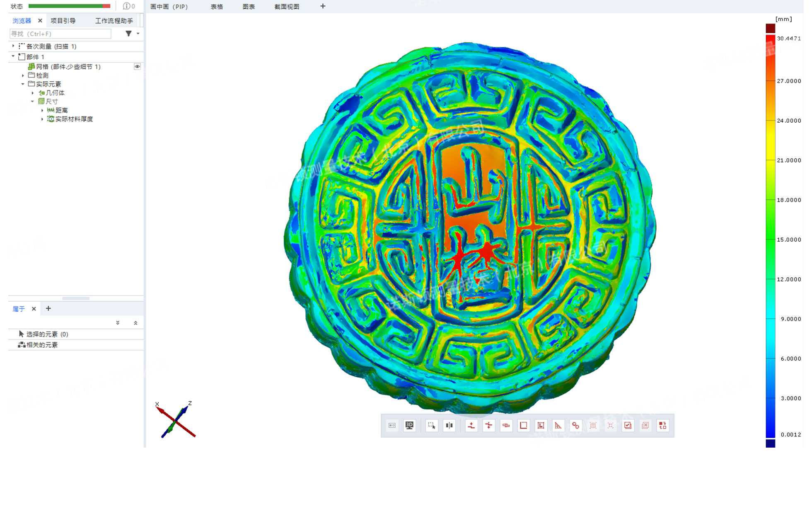The width and height of the screenshot is (812, 516).
Task: Click the rainbow color legend bar
Action: (x=770, y=236)
